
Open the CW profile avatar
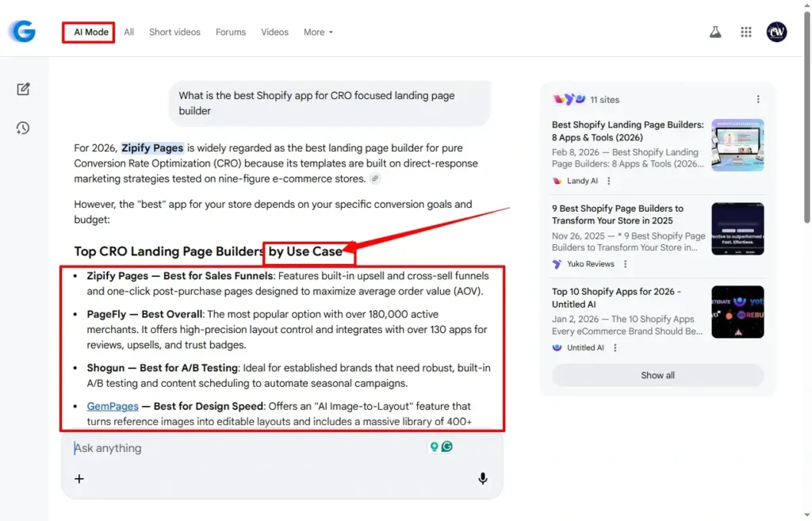click(776, 32)
